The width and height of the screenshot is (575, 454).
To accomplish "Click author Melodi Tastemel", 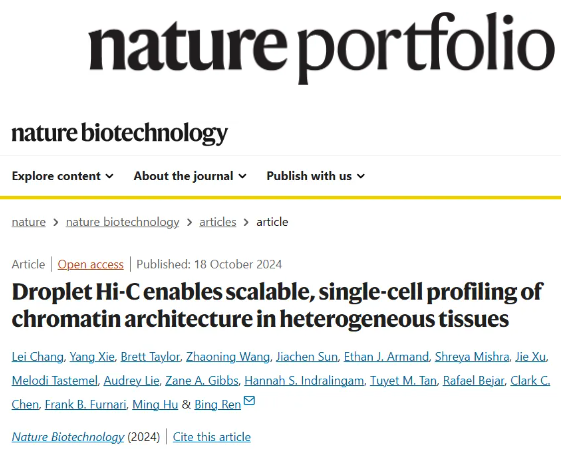I will click(x=55, y=381).
